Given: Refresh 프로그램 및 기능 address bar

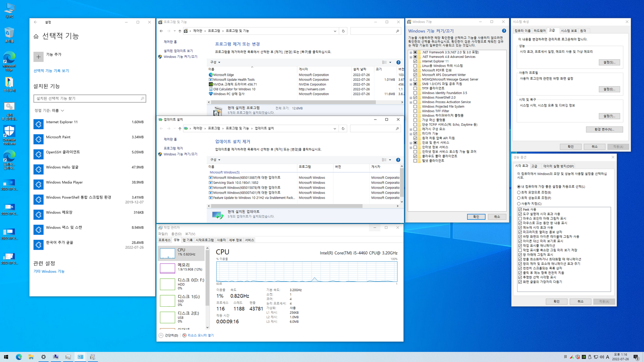Looking at the screenshot, I should pos(343,31).
